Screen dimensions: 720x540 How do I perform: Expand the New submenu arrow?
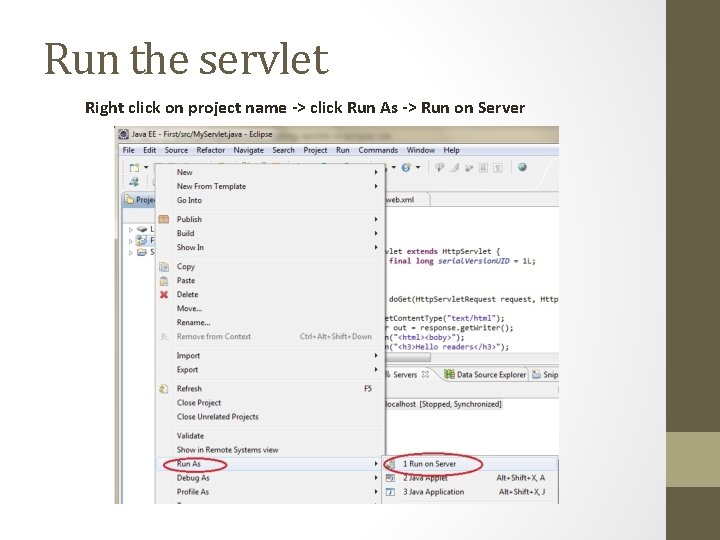[x=376, y=172]
